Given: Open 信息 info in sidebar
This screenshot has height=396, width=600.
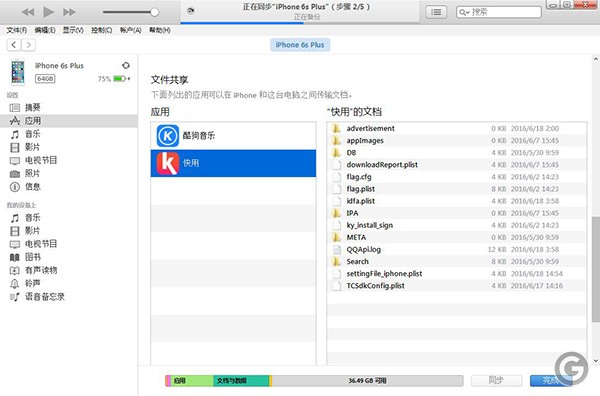Looking at the screenshot, I should click(x=69, y=187).
